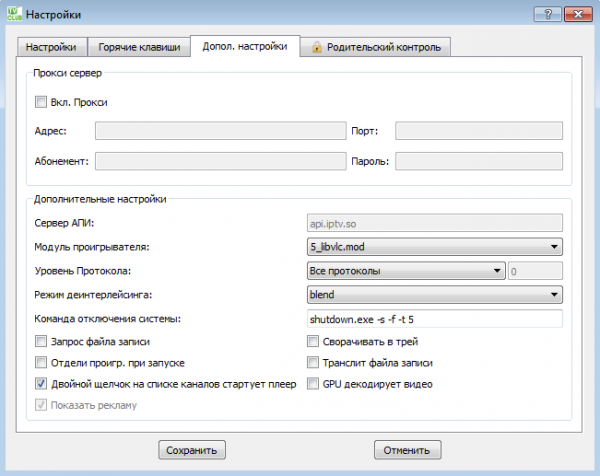Close the Настройки dialog window

(x=577, y=14)
